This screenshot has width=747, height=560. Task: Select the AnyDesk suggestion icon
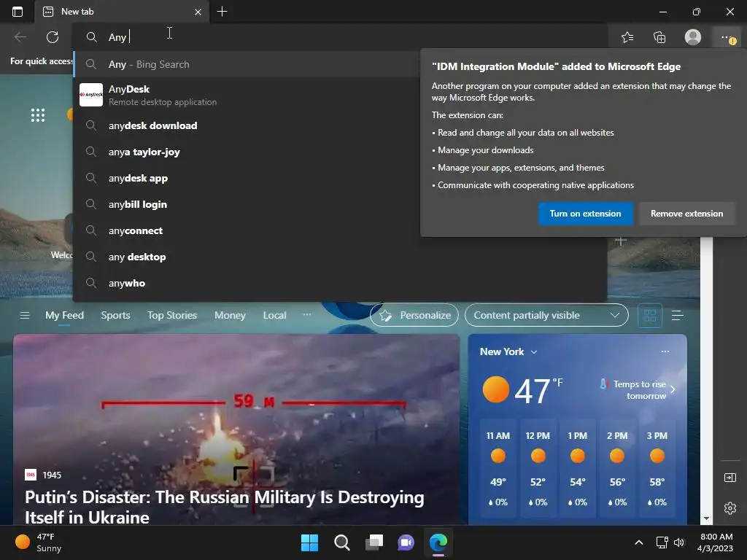91,95
